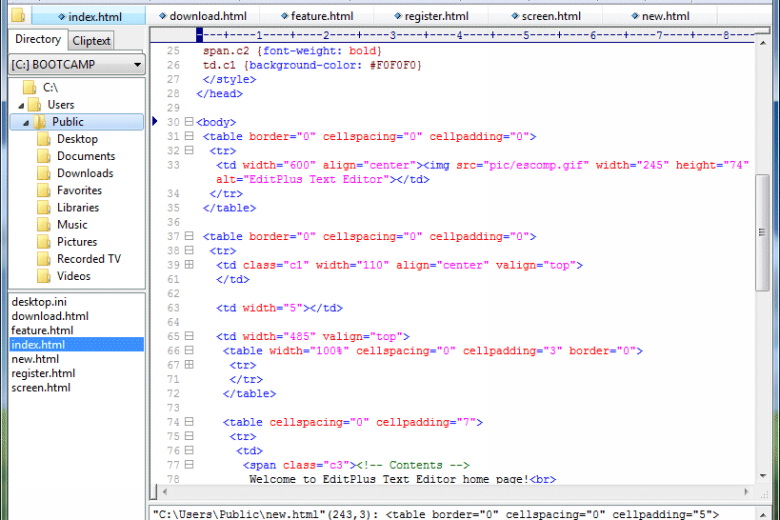Select register.html in the file list

point(43,373)
